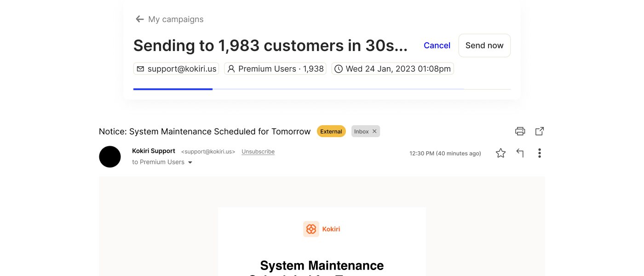Click the Inbox label tag
The image size is (644, 276).
click(x=361, y=132)
